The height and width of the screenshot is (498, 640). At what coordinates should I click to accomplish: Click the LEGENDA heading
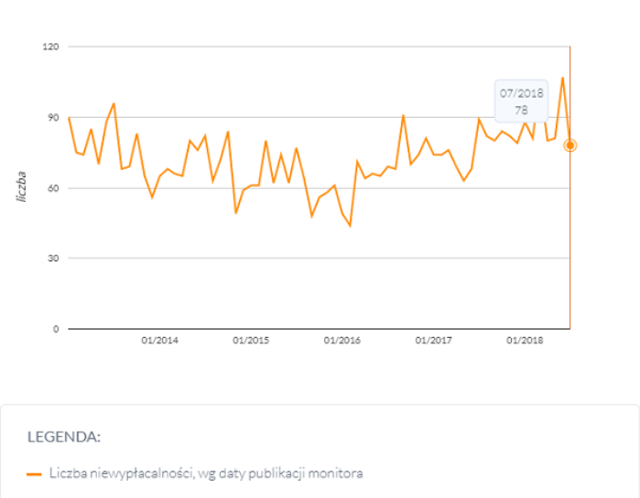(64, 437)
